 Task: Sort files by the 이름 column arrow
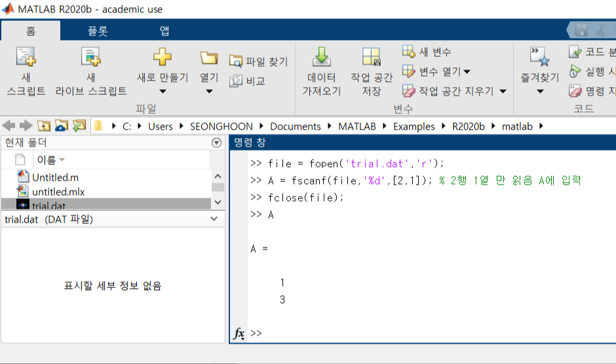click(x=62, y=160)
